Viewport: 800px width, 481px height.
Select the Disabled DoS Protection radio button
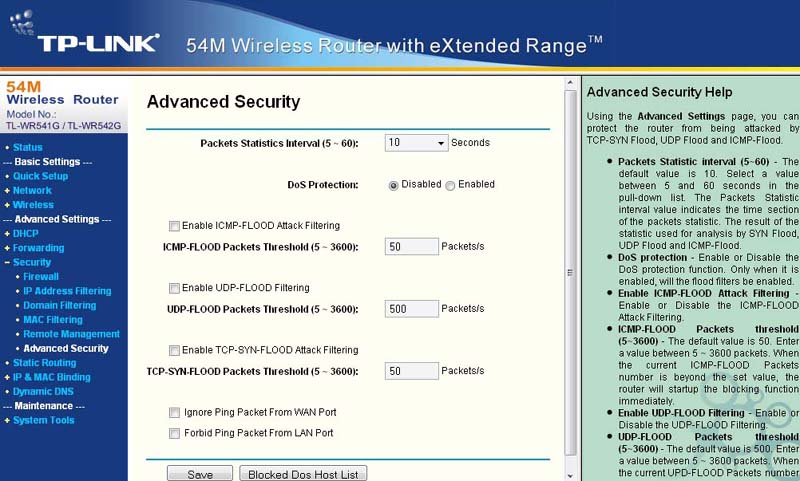[x=393, y=186]
